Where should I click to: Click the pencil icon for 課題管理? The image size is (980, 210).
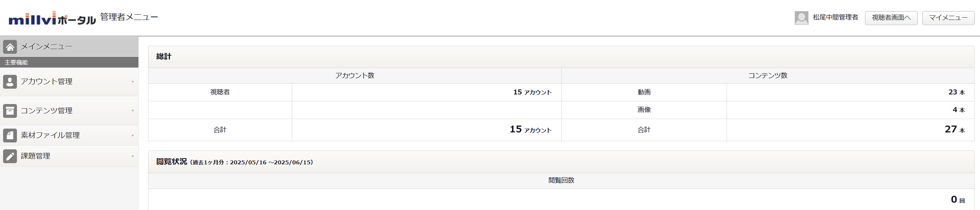[x=10, y=156]
